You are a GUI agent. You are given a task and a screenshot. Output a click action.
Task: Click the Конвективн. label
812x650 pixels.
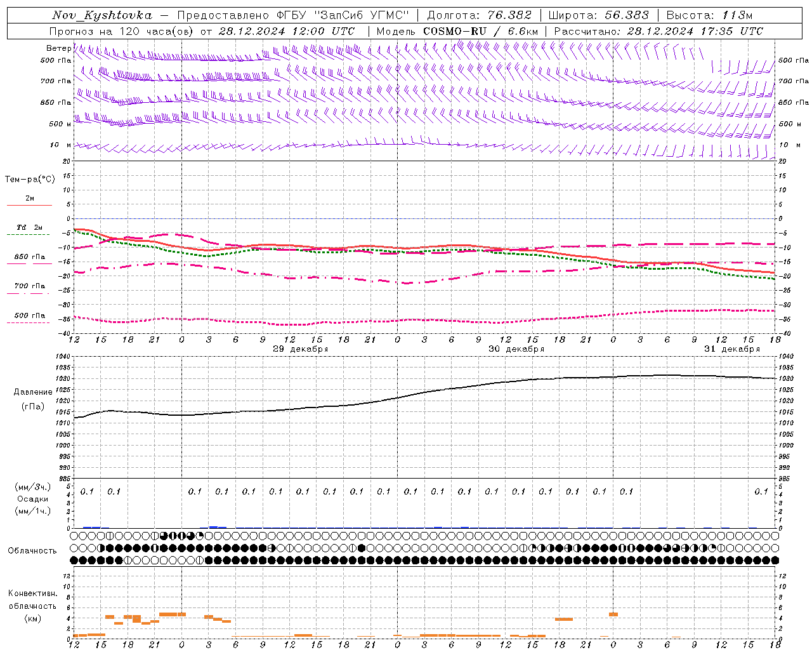tap(32, 594)
